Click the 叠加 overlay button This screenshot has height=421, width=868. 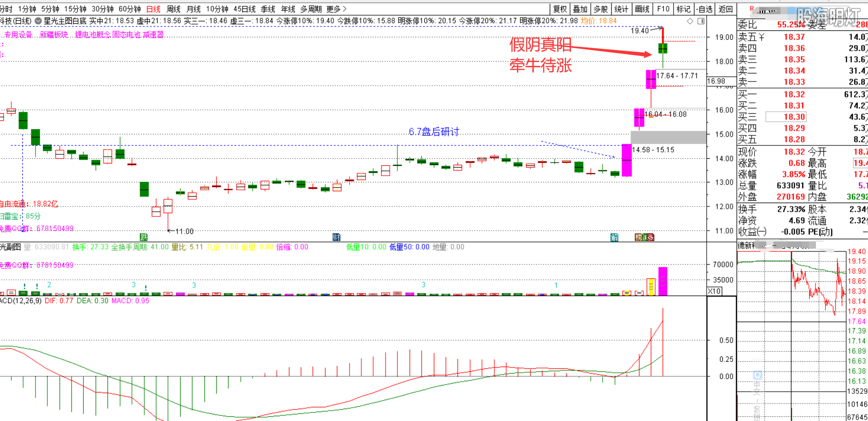pyautogui.click(x=580, y=9)
